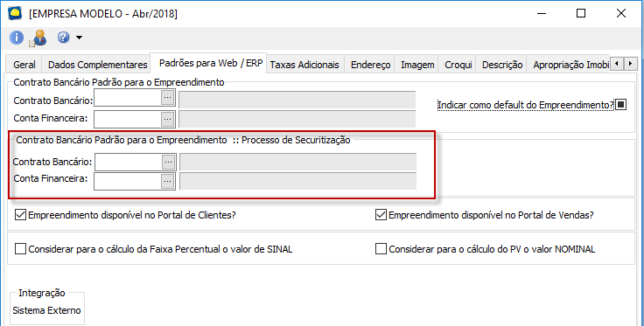Click the application logo in title bar
This screenshot has height=326, width=644.
pyautogui.click(x=15, y=13)
